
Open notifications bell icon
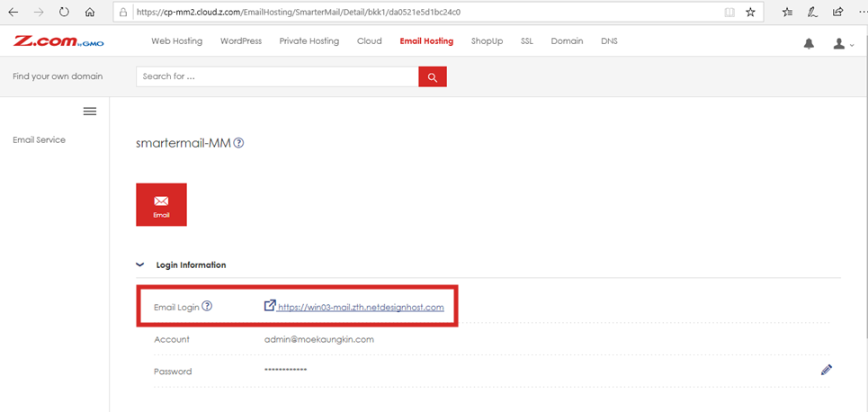[x=809, y=44]
